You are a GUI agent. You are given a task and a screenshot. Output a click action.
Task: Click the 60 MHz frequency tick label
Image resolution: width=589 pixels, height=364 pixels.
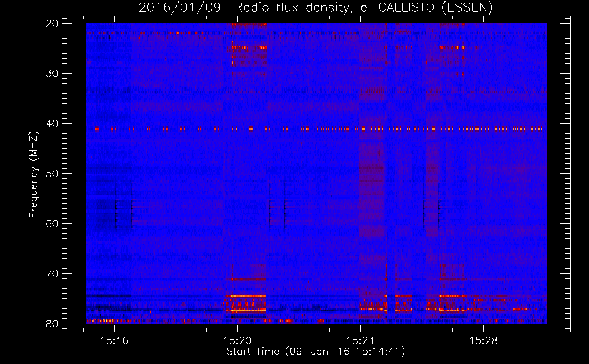point(52,223)
